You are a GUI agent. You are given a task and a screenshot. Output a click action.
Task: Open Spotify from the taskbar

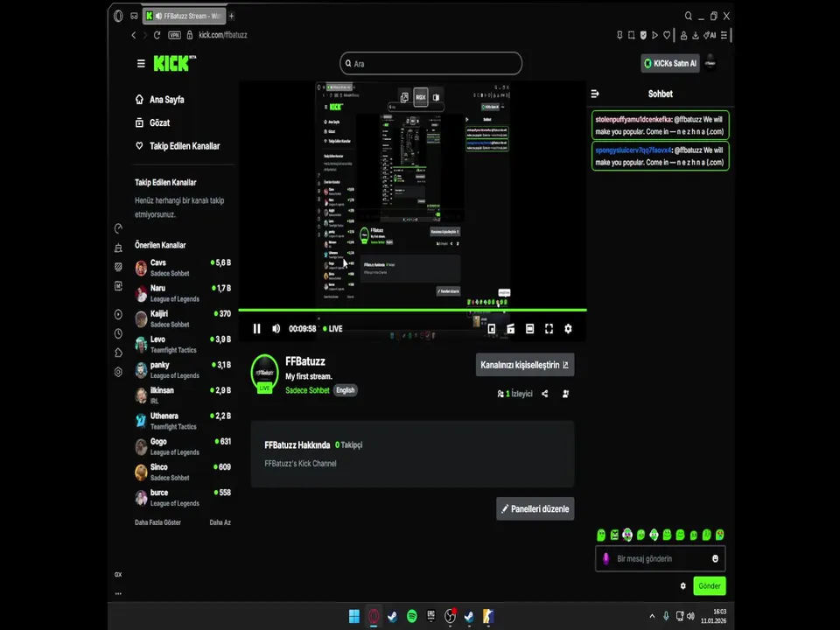411,616
